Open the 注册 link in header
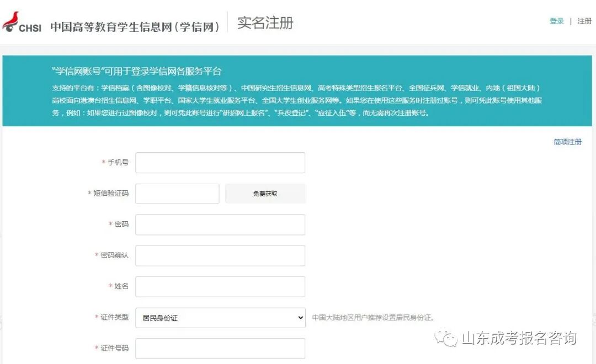The width and height of the screenshot is (596, 364). [584, 22]
